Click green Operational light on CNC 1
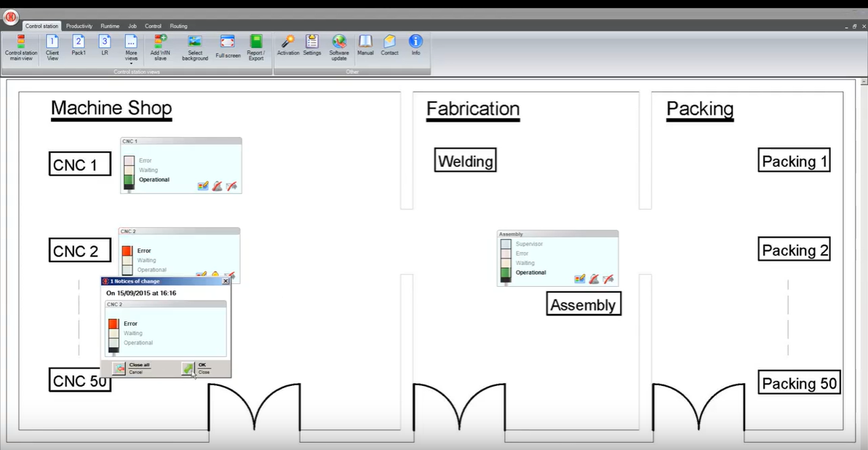868x450 pixels. (x=129, y=180)
